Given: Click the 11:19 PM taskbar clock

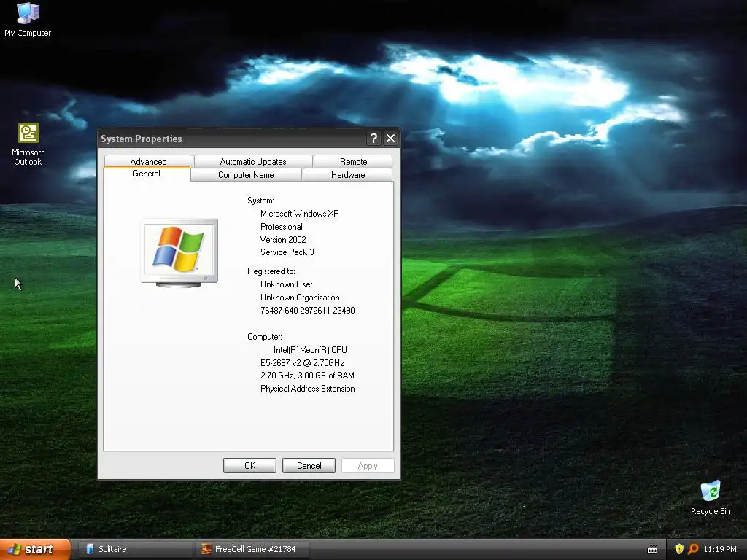Looking at the screenshot, I should point(720,549).
